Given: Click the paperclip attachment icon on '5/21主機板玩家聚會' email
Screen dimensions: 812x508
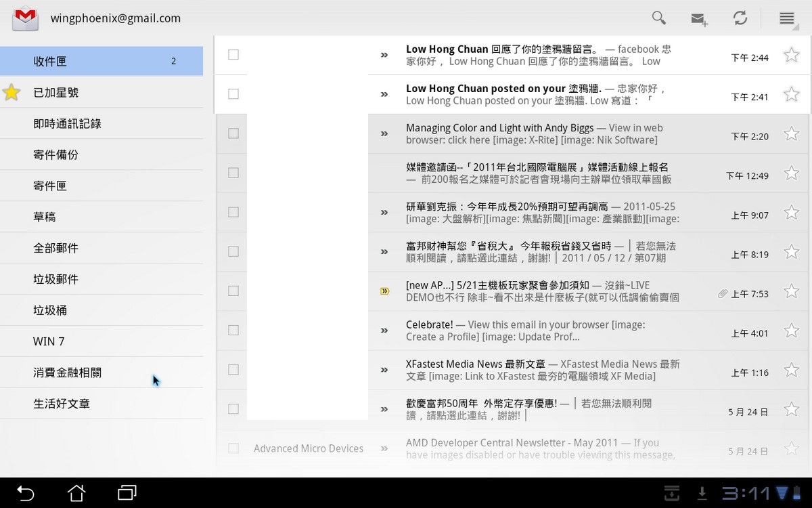Looking at the screenshot, I should point(723,294).
